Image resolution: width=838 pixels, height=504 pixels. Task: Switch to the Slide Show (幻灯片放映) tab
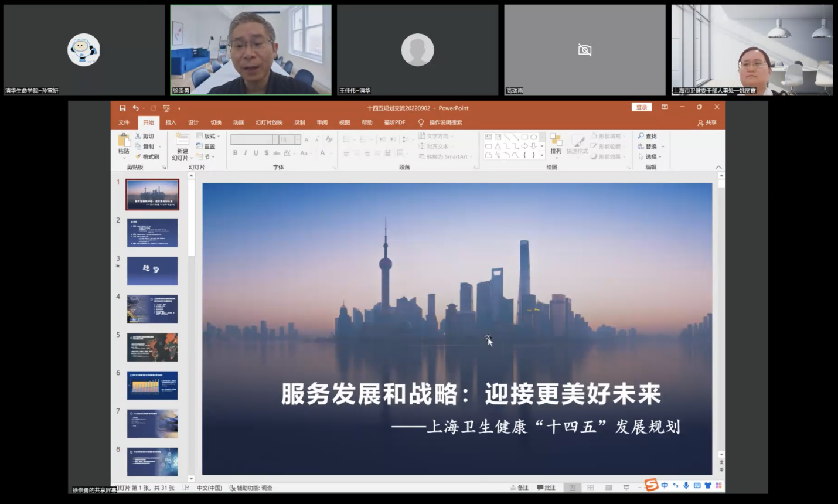[269, 122]
